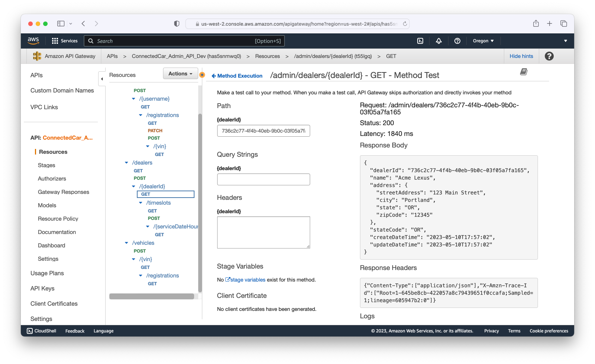Click the large black question mark help icon
The image size is (595, 364).
pyautogui.click(x=549, y=56)
